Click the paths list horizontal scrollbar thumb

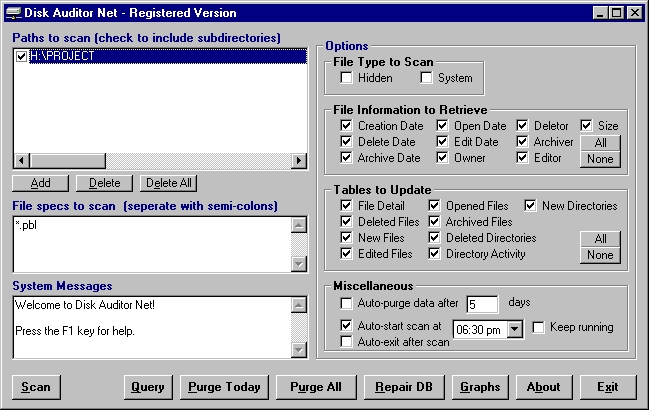click(67, 160)
